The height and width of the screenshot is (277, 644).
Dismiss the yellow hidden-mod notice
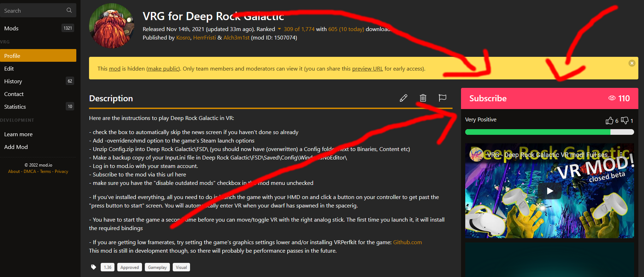[632, 63]
